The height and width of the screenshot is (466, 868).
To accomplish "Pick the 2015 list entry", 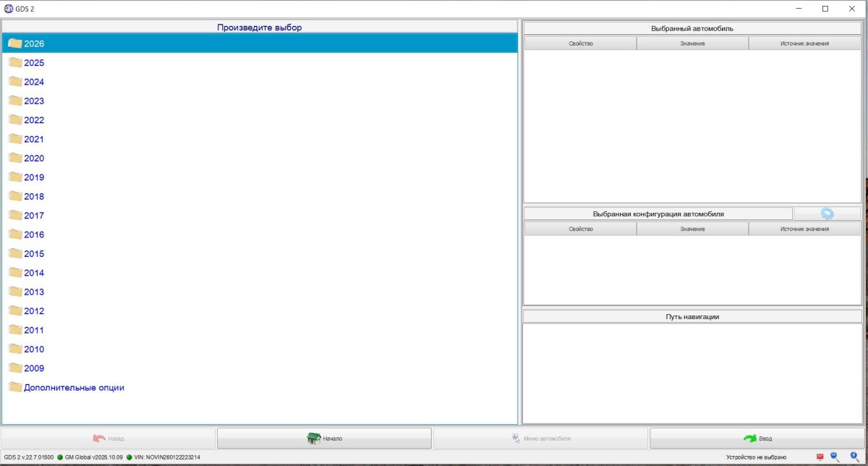I will coord(260,253).
